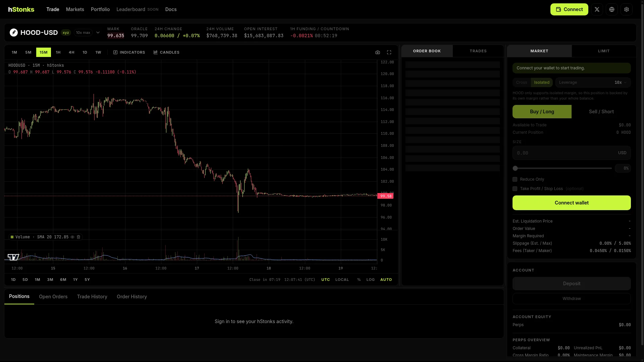This screenshot has height=362, width=644.
Task: Open the Candles chart type menu
Action: coord(166,52)
